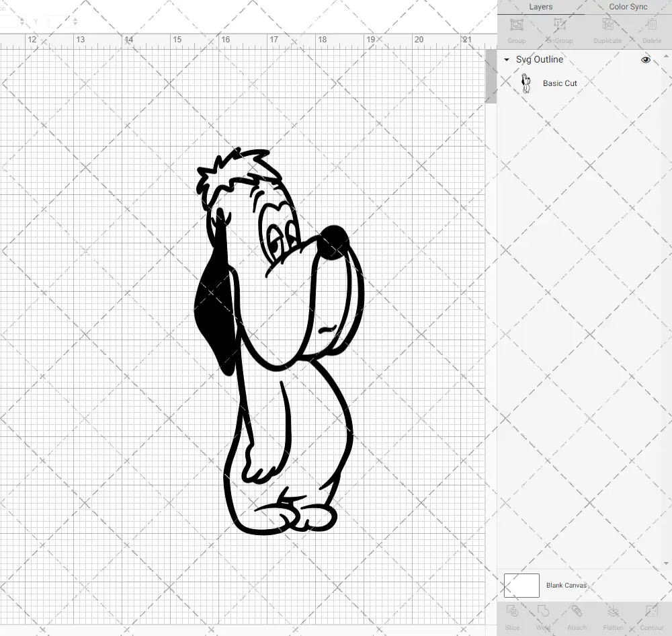
Task: Switch to the Color Sync tab
Action: pyautogui.click(x=628, y=7)
